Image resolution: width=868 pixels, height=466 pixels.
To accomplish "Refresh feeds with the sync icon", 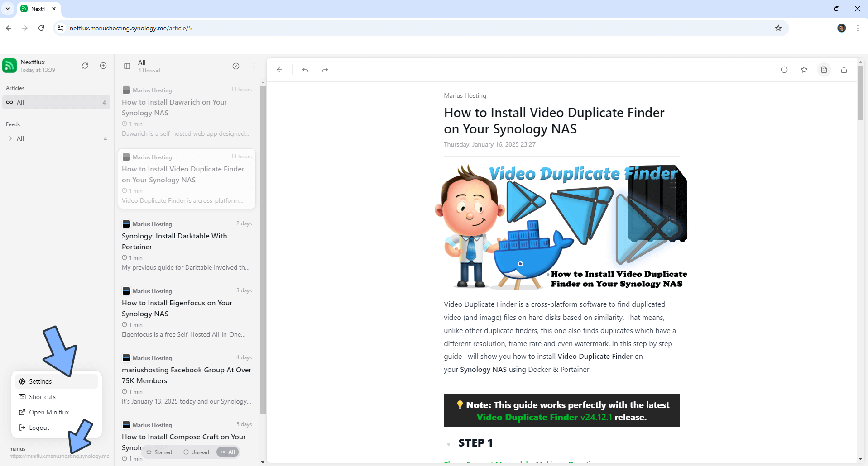I will [85, 66].
